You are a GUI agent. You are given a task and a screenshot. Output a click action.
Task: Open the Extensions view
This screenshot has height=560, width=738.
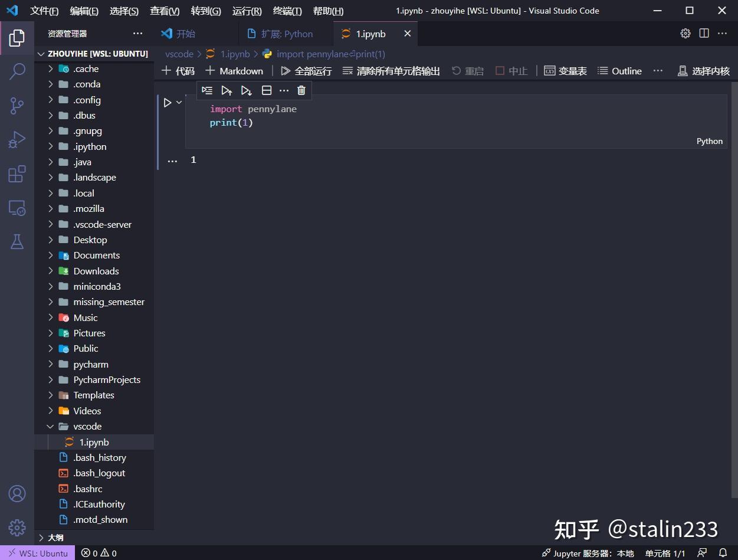(x=17, y=173)
